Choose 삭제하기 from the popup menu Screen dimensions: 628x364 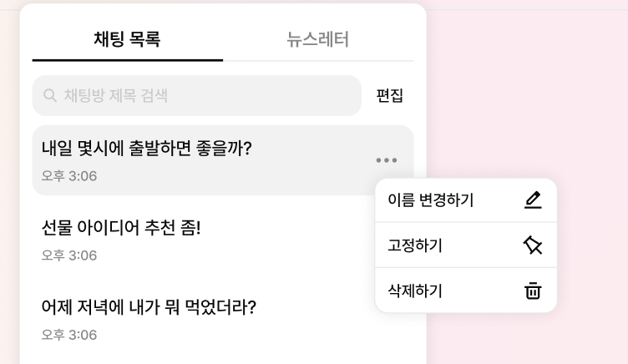(x=466, y=291)
